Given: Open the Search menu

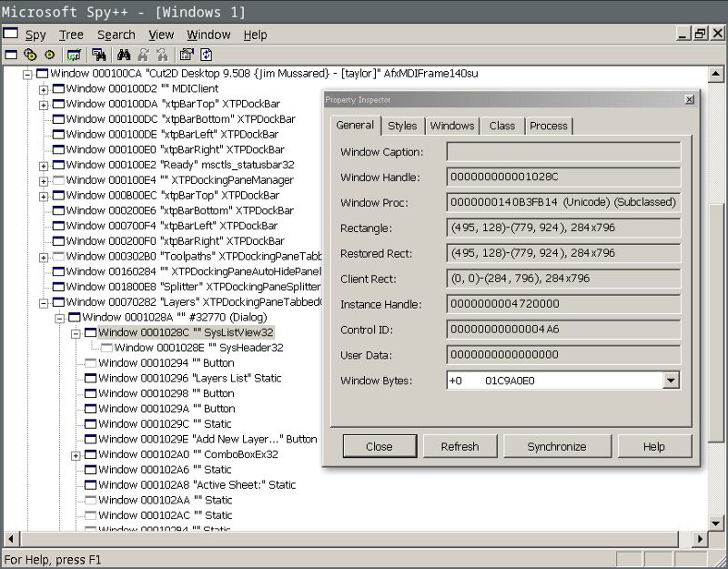Looking at the screenshot, I should point(116,35).
